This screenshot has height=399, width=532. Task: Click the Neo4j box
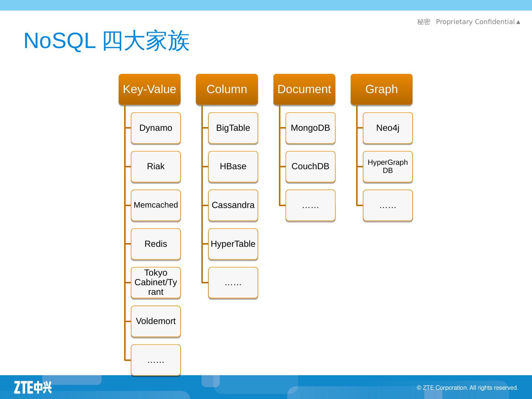(x=388, y=128)
